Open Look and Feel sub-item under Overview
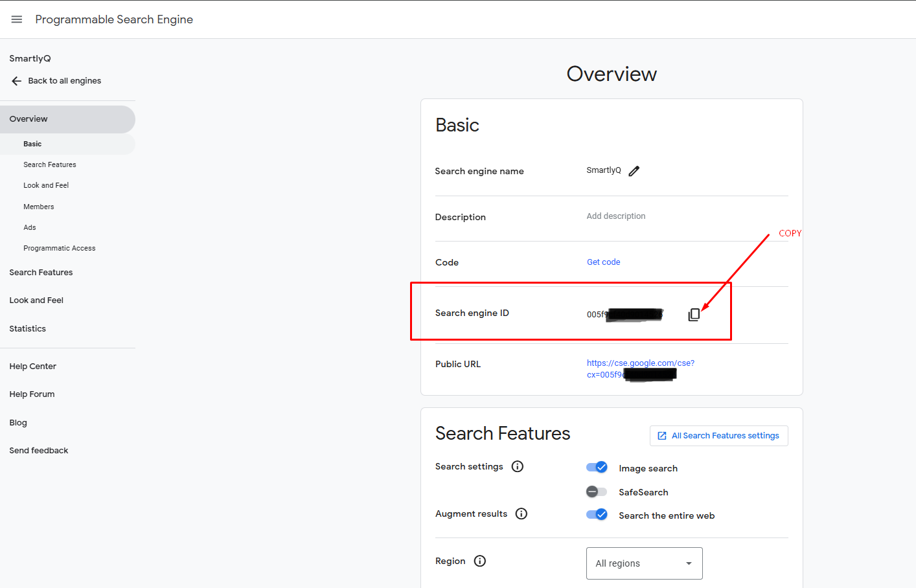Viewport: 916px width, 588px height. tap(46, 185)
